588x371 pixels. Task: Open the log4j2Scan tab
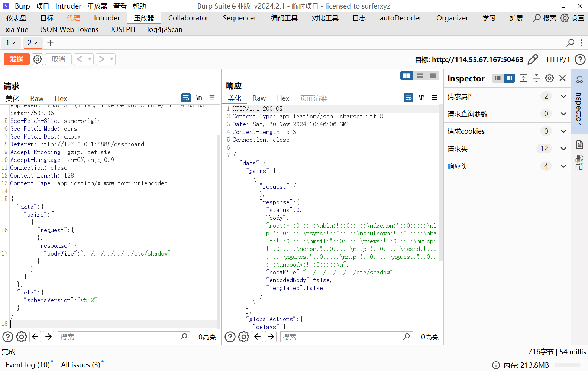click(x=165, y=29)
